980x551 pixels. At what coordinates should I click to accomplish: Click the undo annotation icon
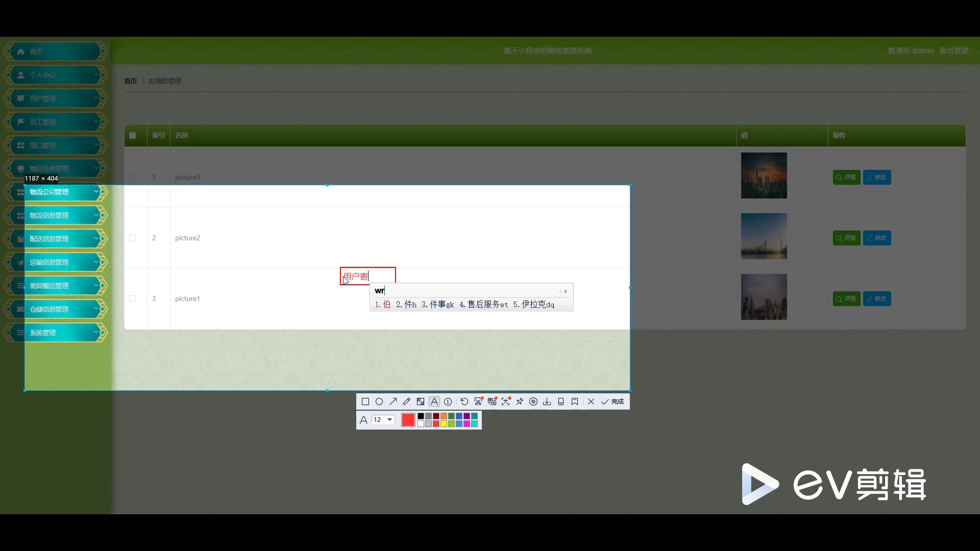[x=464, y=402]
